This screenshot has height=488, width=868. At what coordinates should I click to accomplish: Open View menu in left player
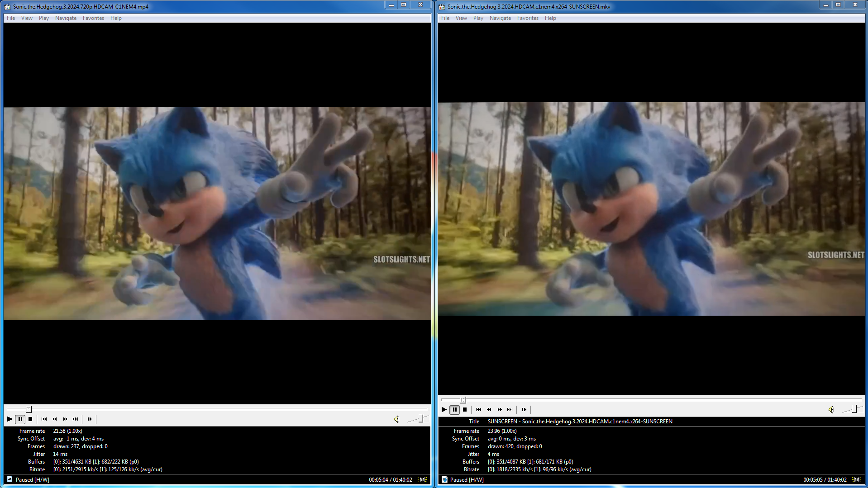[27, 18]
